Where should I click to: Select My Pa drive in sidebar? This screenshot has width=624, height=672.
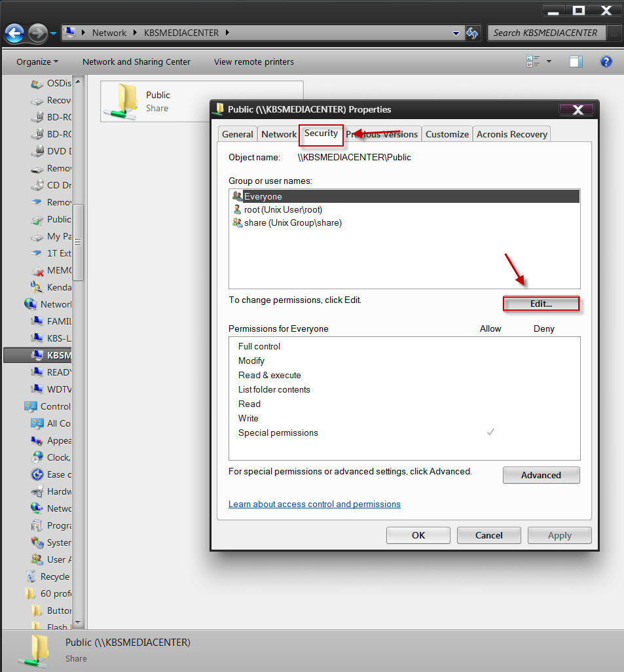click(52, 237)
